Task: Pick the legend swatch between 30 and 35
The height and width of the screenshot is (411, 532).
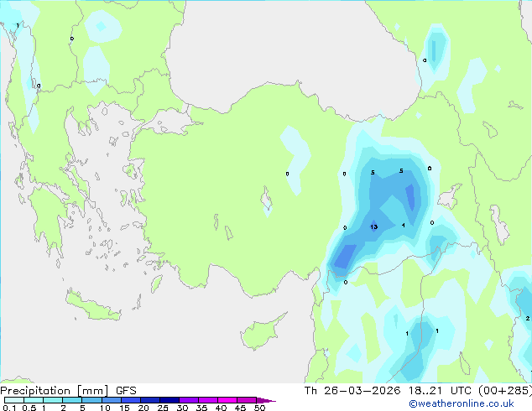Action: pyautogui.click(x=189, y=400)
